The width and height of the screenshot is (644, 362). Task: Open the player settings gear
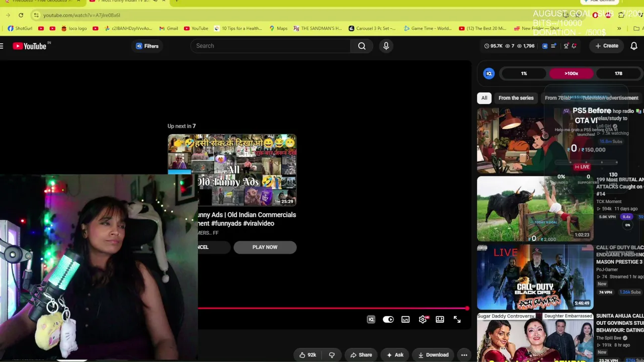[x=423, y=320]
